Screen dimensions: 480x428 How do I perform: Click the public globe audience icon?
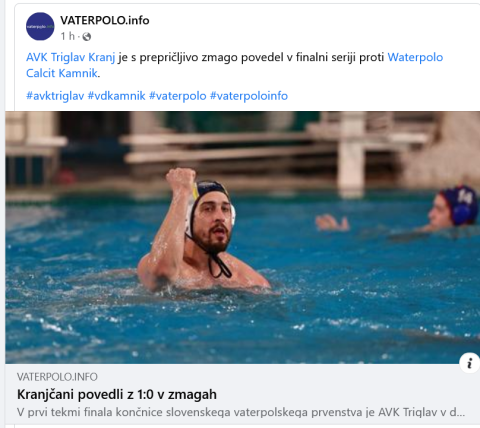tap(87, 37)
